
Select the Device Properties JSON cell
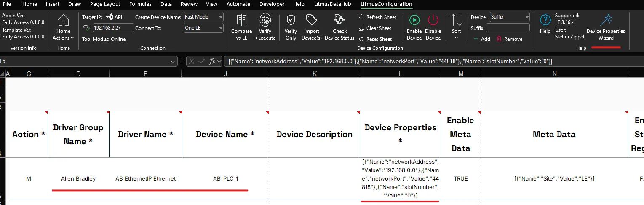[x=400, y=179]
